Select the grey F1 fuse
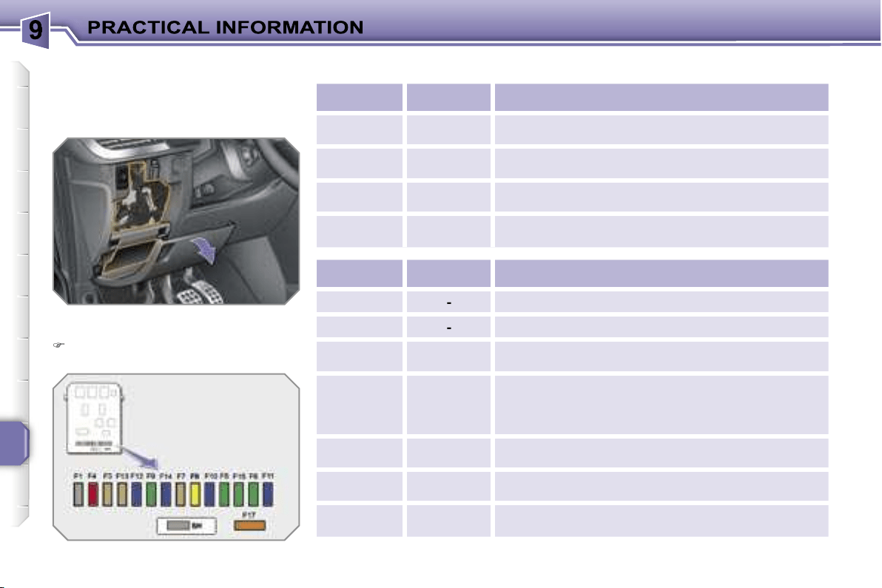Image resolution: width=882 pixels, height=588 pixels. click(78, 494)
